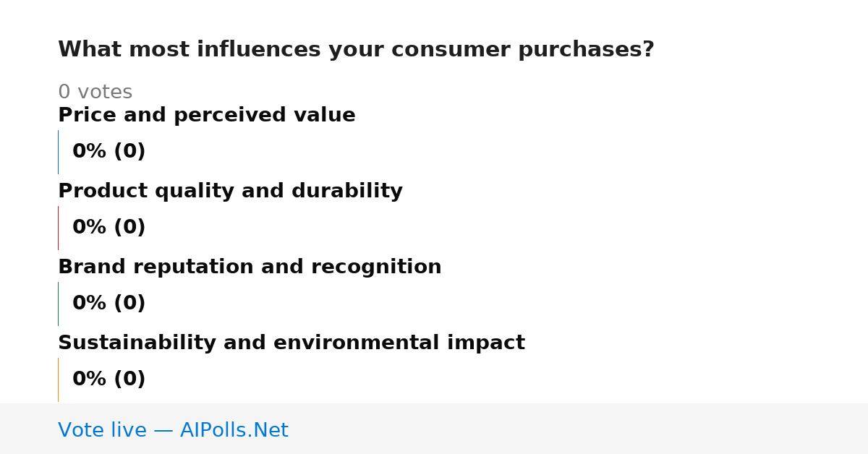
Task: Click 0% (0) result under Price option
Action: (x=109, y=152)
